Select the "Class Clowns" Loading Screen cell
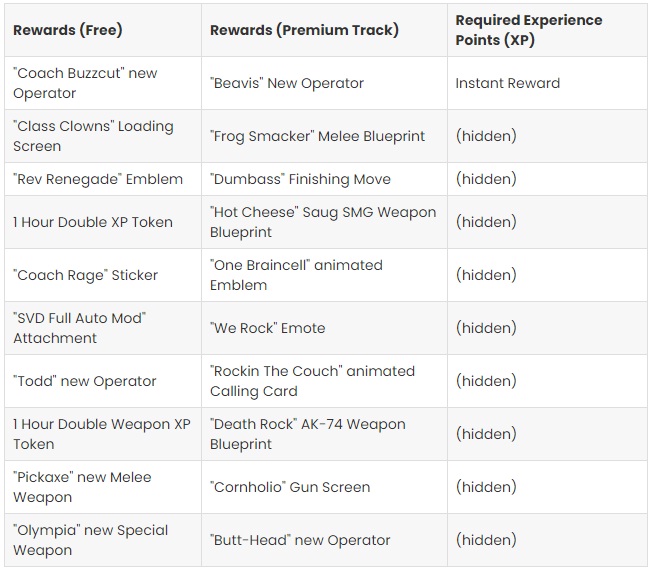Screen dimensions: 653x575 point(103,136)
